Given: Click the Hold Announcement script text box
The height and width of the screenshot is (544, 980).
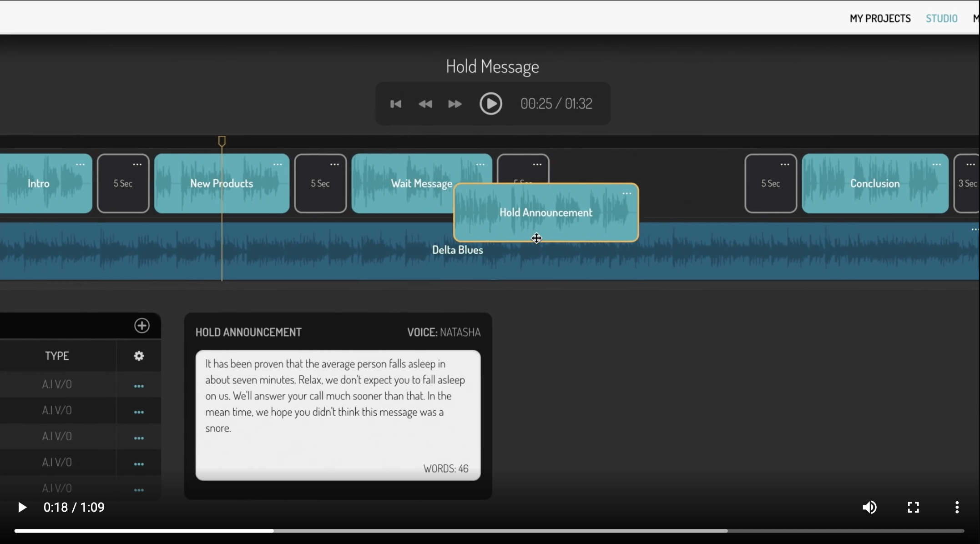Looking at the screenshot, I should tap(338, 415).
